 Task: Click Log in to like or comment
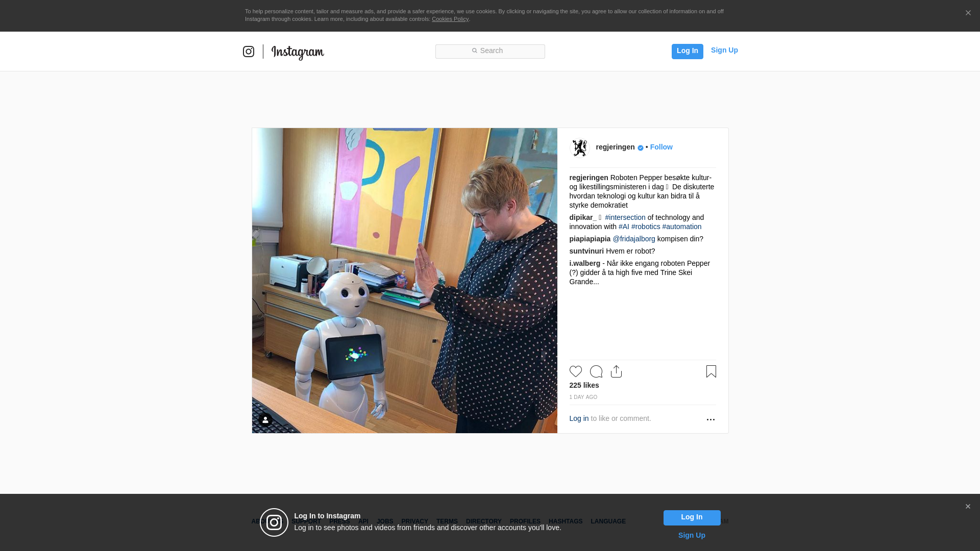(579, 418)
